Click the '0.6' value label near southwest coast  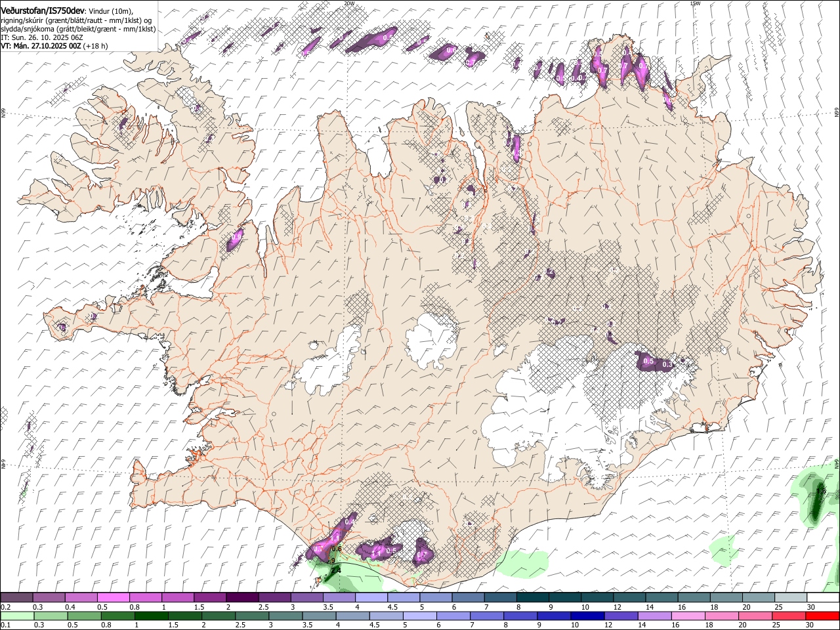coord(337,549)
